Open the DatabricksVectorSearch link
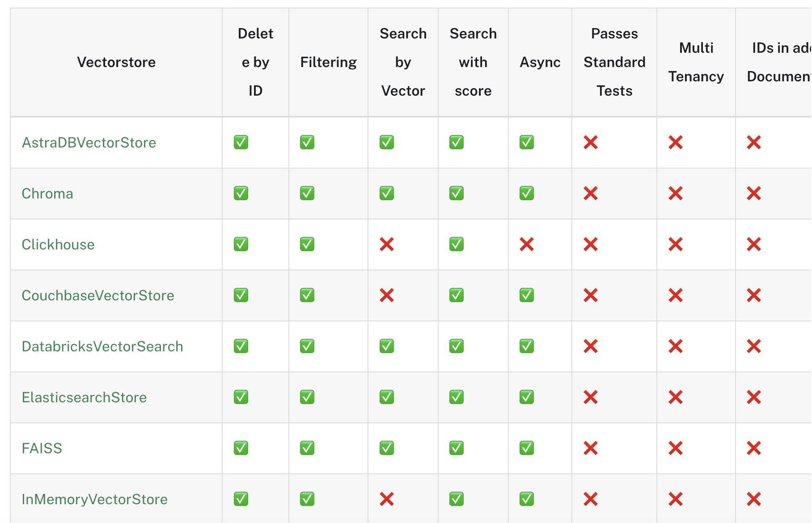The width and height of the screenshot is (812, 523). coord(102,346)
